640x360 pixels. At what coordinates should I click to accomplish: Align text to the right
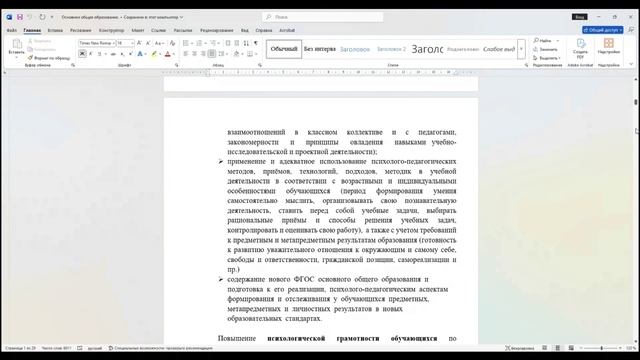tap(203, 54)
